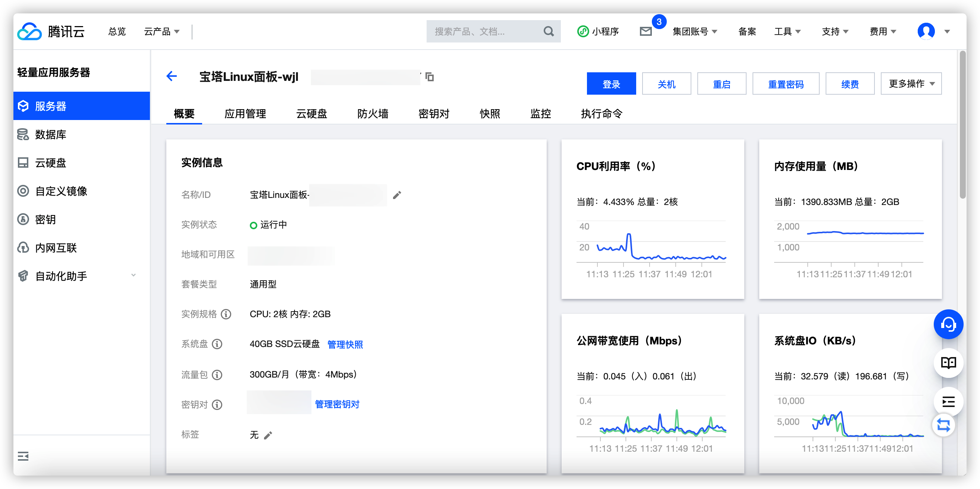The width and height of the screenshot is (980, 489).
Task: Open 云硬盘 in the sidebar
Action: (x=81, y=163)
